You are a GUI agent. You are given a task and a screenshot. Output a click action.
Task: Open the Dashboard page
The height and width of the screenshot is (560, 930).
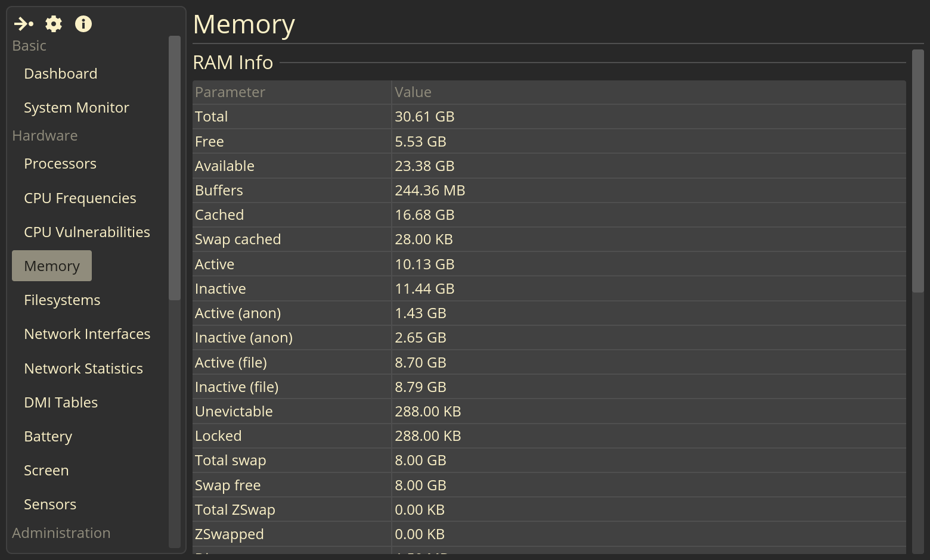tap(60, 74)
